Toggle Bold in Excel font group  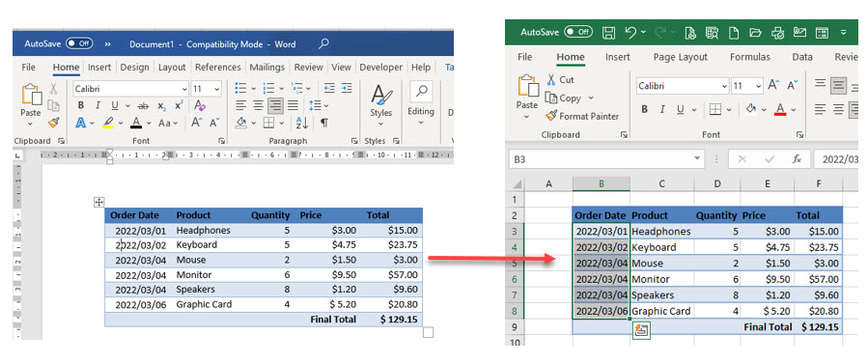click(x=644, y=109)
